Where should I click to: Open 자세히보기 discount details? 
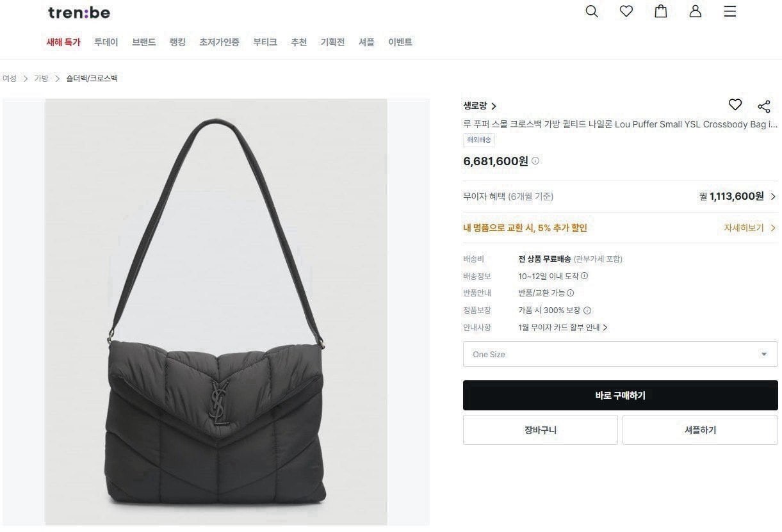click(x=749, y=228)
